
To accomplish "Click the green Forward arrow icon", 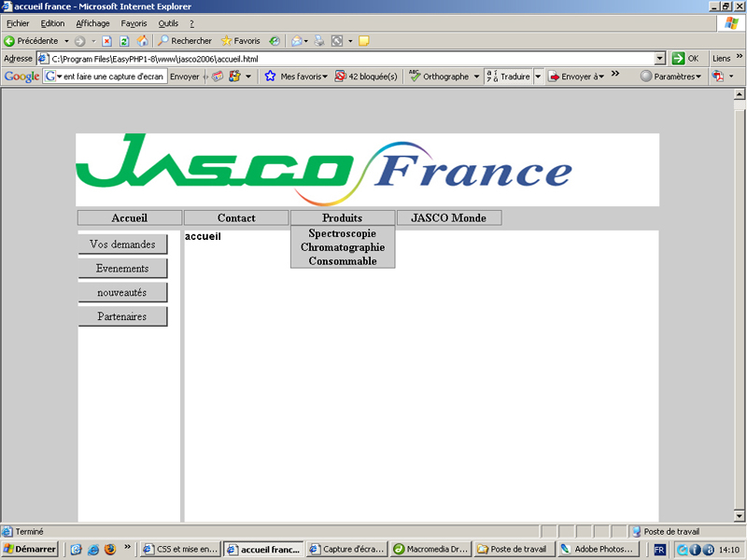I will point(79,41).
